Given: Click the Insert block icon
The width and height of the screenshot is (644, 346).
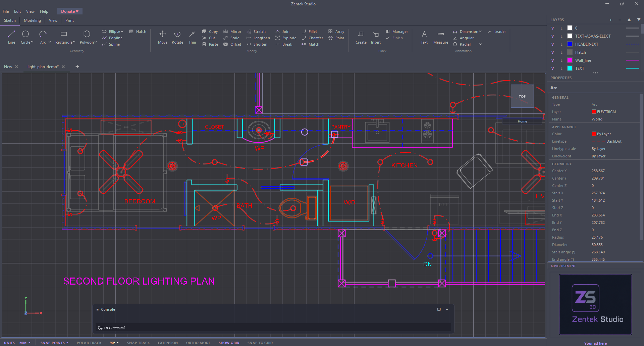Looking at the screenshot, I should (376, 37).
